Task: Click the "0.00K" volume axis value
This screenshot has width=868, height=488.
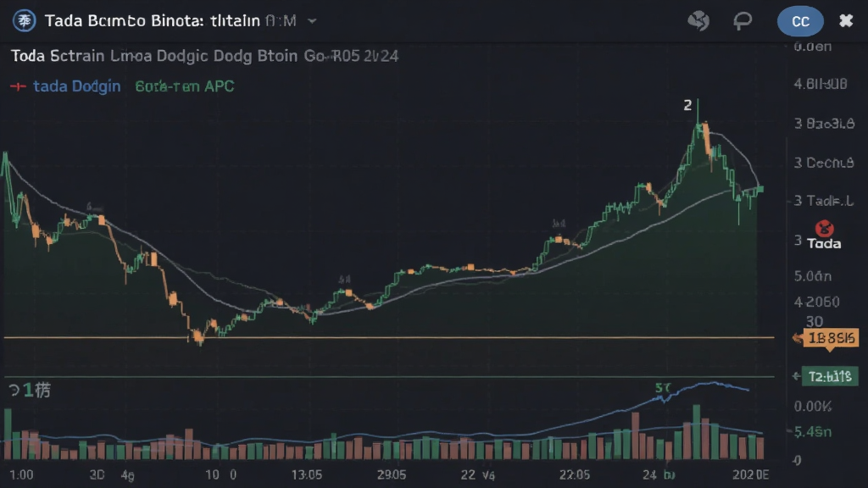Action: point(813,407)
